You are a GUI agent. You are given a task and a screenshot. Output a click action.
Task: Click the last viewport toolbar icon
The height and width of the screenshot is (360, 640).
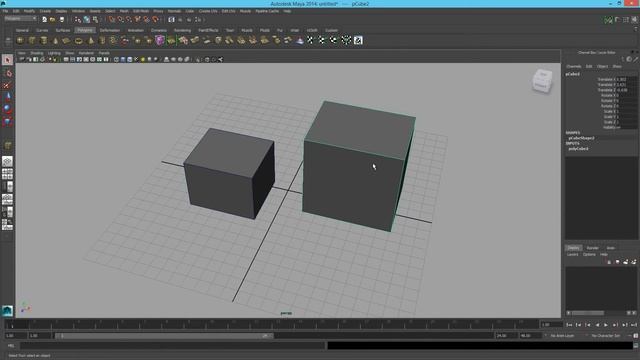pos(220,60)
